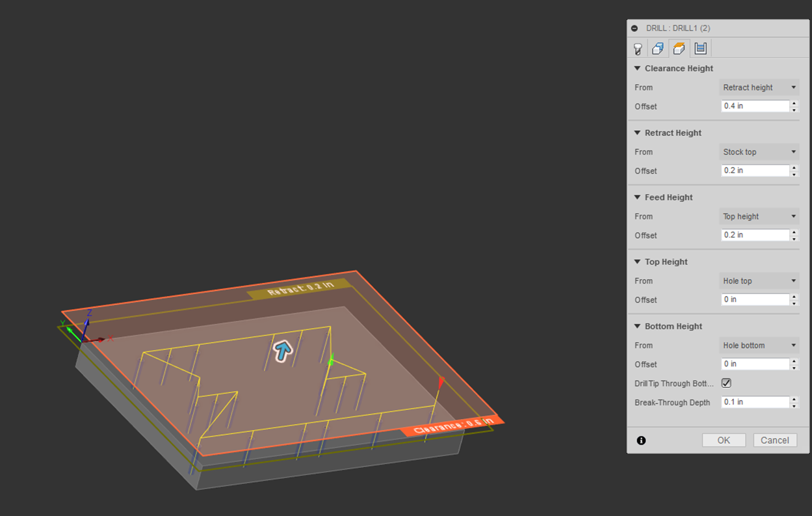The image size is (812, 516).
Task: Click the Break-Through Depth input field
Action: (754, 402)
